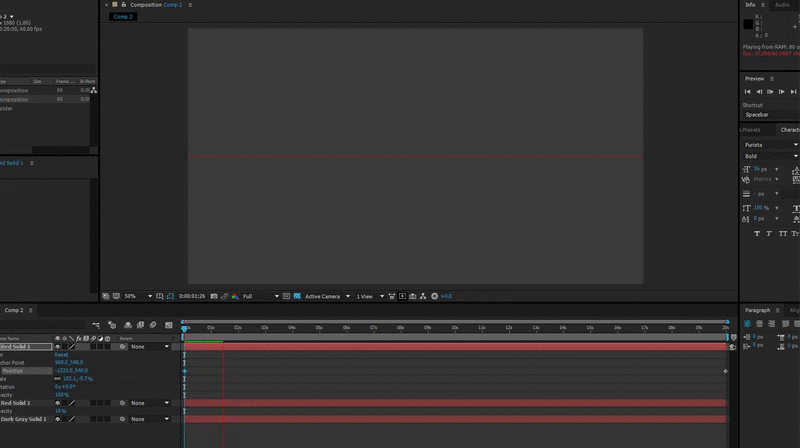The height and width of the screenshot is (448, 800).
Task: Toggle region of interest icon
Action: click(286, 296)
